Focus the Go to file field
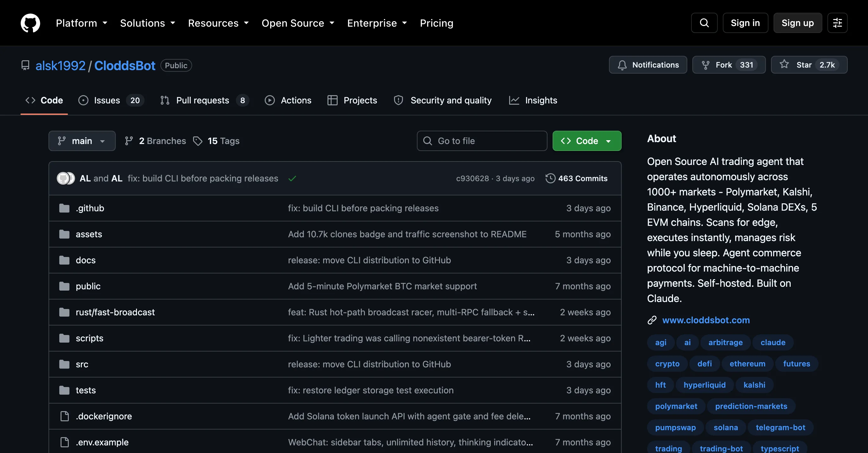 482,141
